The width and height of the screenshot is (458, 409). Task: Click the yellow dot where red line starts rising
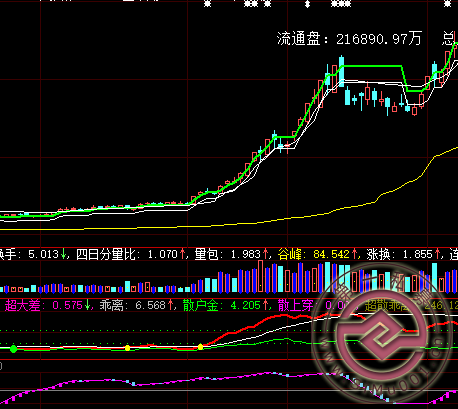tap(200, 347)
